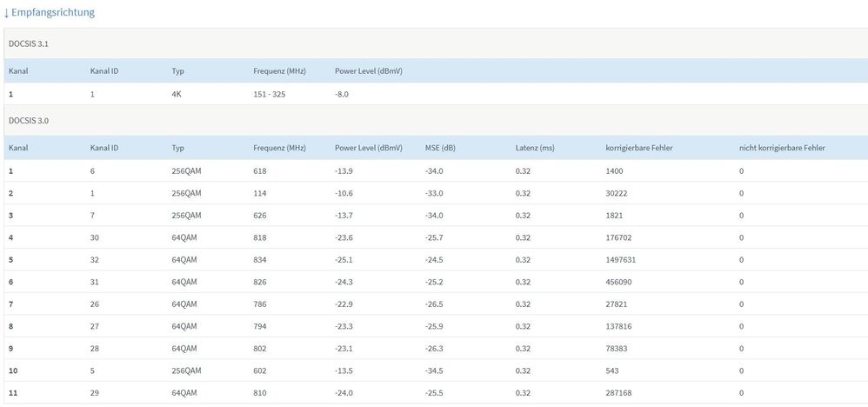Select correctable errors value 78383
This screenshot has height=407, width=868.
pyautogui.click(x=616, y=349)
